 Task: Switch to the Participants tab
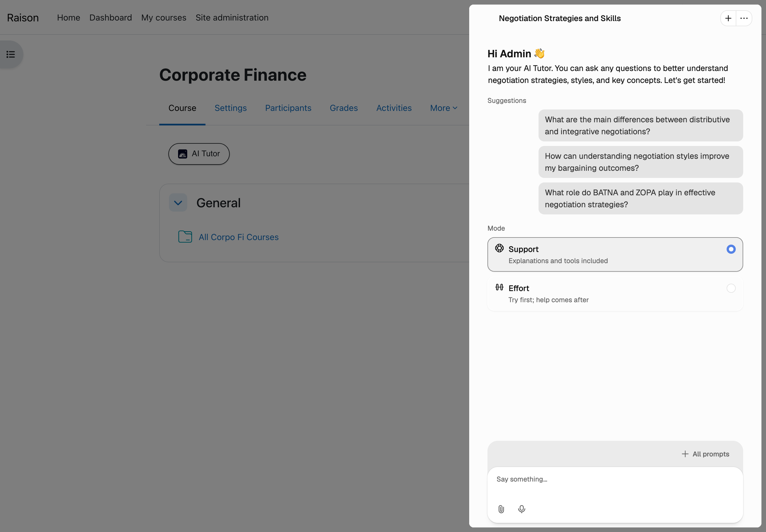point(288,108)
